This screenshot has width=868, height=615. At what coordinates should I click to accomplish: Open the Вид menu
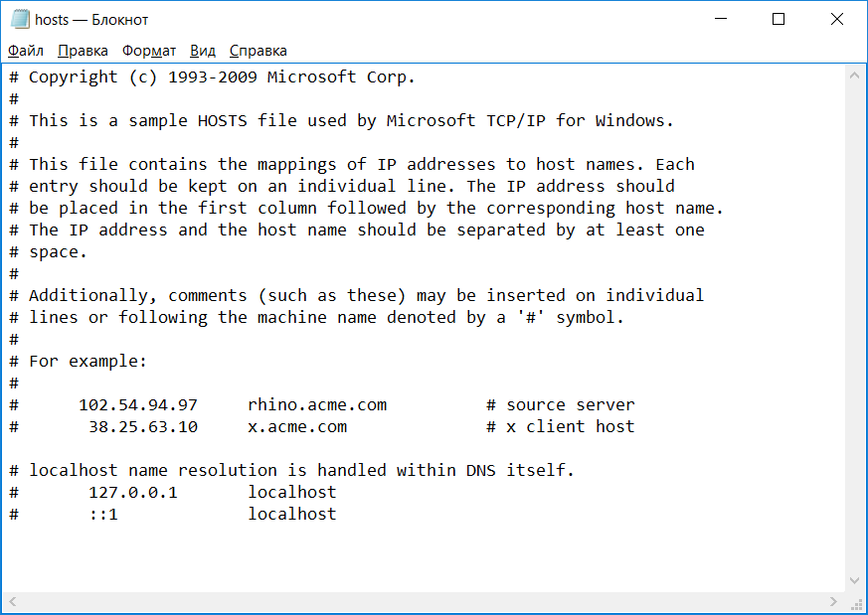tap(203, 51)
